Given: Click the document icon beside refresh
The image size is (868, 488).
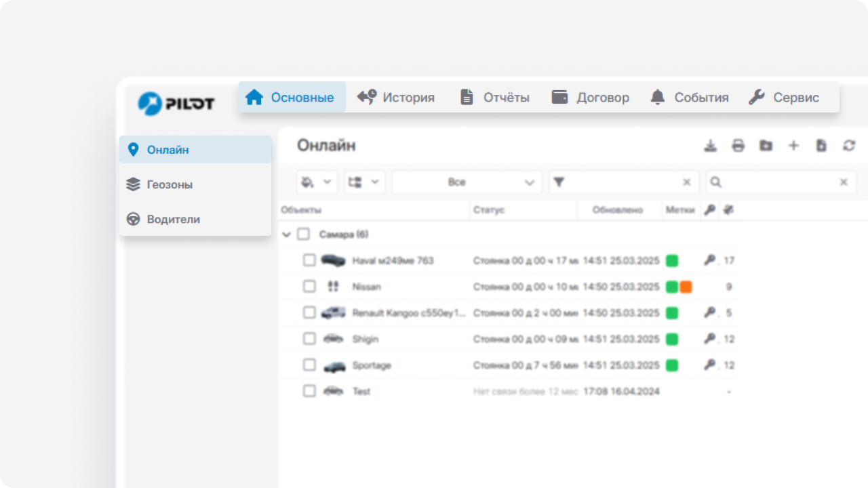Looking at the screenshot, I should click(821, 146).
